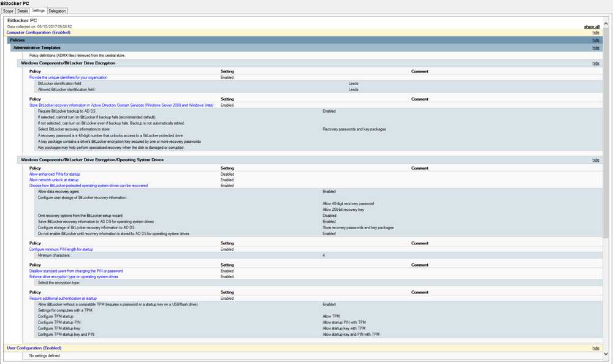Switch to the Scope tab

pos(8,11)
